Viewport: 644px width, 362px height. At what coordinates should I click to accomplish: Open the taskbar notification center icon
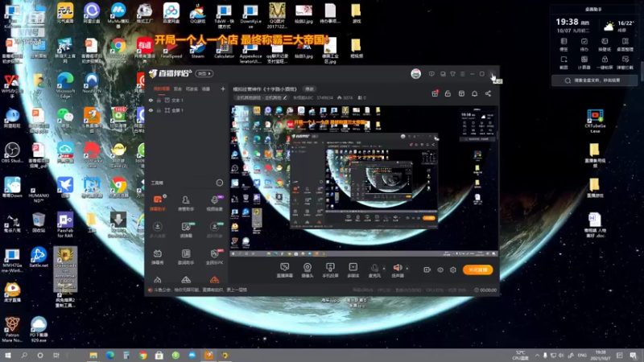coord(633,356)
